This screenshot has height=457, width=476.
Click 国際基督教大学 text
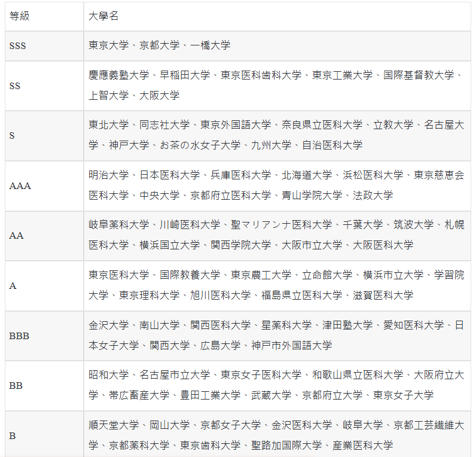[x=419, y=75]
